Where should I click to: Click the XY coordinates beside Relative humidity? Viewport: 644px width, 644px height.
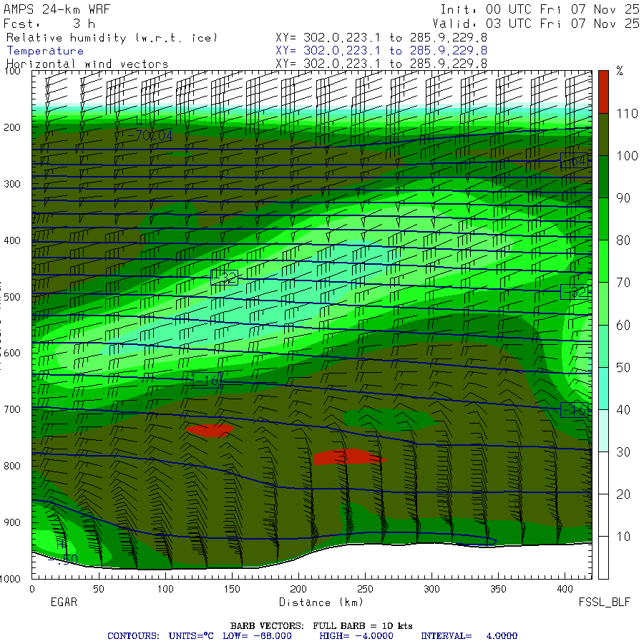381,38
